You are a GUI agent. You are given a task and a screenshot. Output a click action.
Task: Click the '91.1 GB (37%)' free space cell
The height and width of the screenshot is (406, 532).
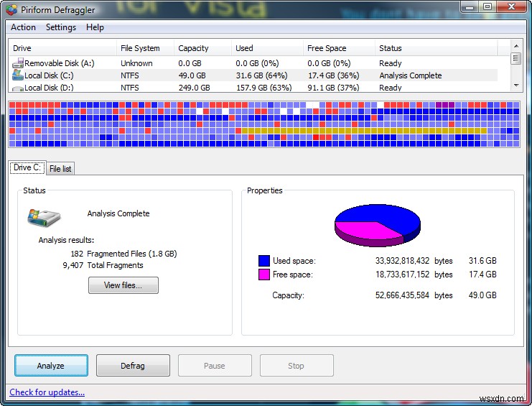click(334, 88)
